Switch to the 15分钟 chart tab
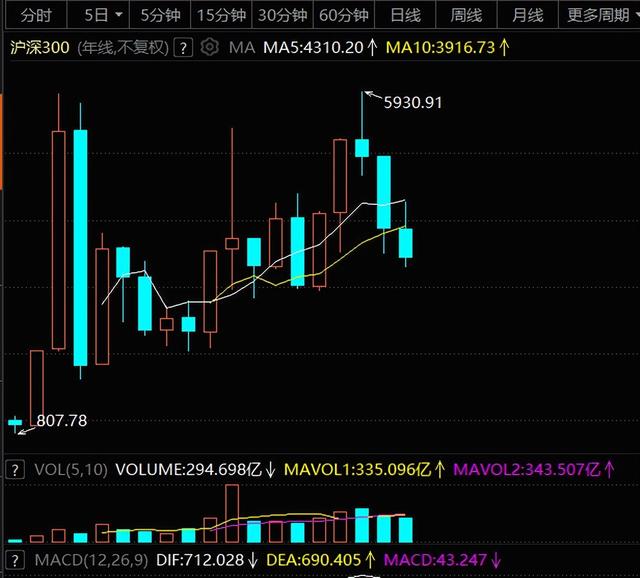The width and height of the screenshot is (640, 578). [x=221, y=15]
